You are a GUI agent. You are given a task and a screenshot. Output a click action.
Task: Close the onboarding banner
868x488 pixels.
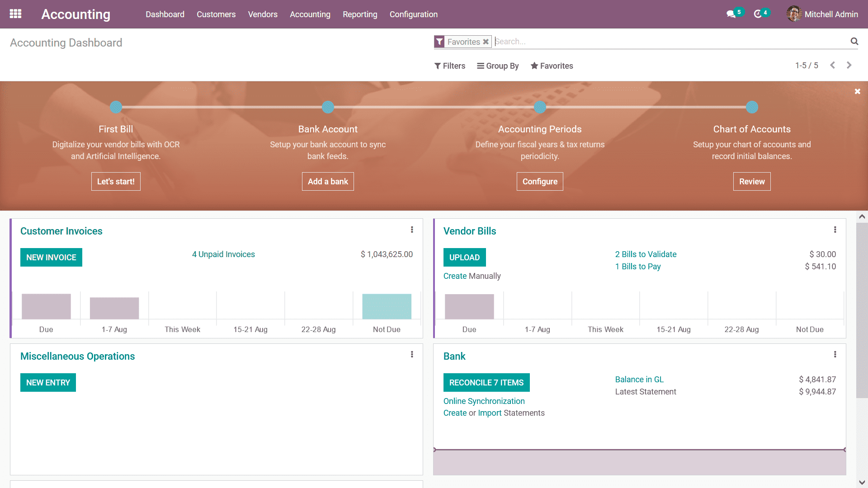click(857, 91)
